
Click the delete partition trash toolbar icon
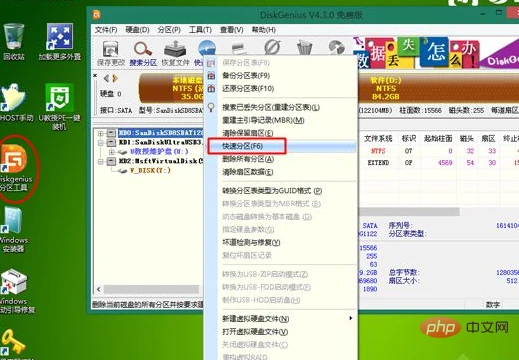click(304, 47)
